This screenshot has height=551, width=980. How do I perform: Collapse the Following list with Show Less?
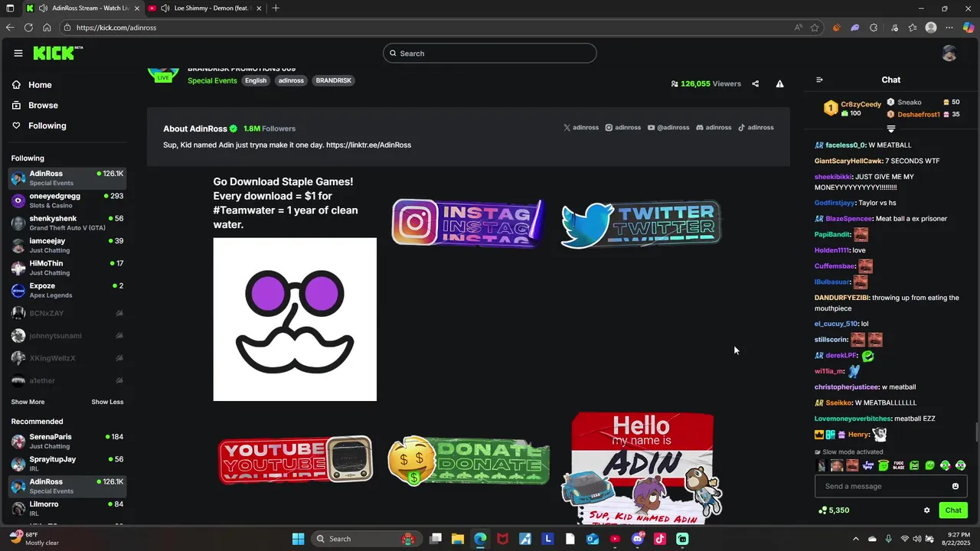pos(107,402)
